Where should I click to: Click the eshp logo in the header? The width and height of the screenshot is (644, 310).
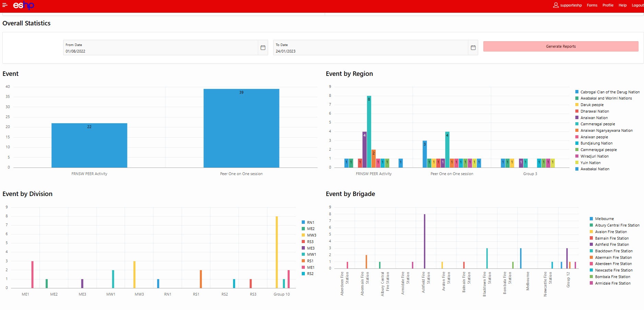(x=23, y=5)
